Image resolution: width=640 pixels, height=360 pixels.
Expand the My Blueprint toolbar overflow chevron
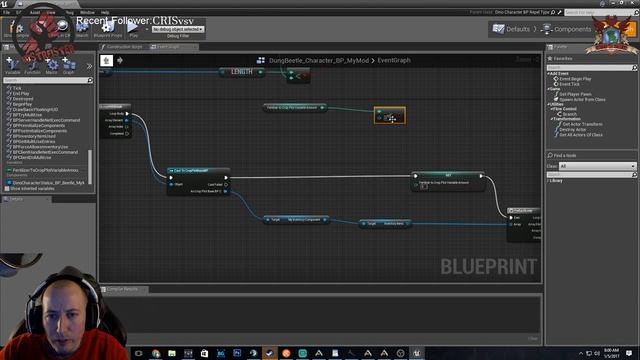89,66
